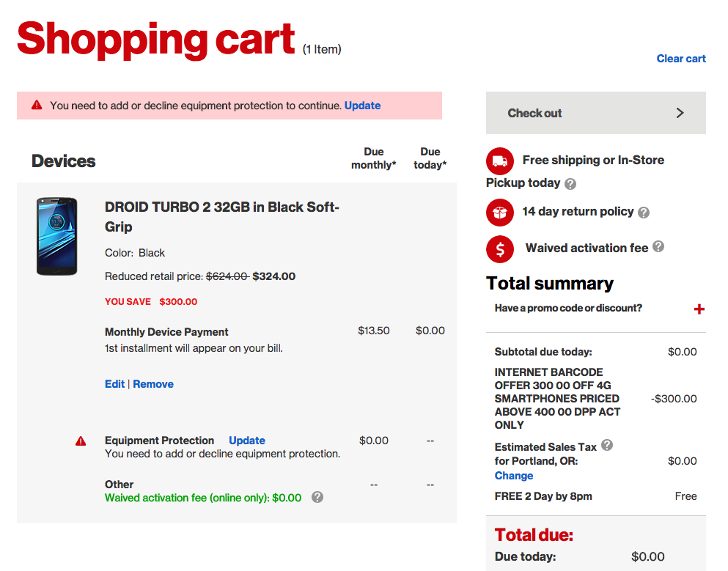Update the Equipment Protection selection
Screen dimensions: 728x571
pyautogui.click(x=247, y=441)
